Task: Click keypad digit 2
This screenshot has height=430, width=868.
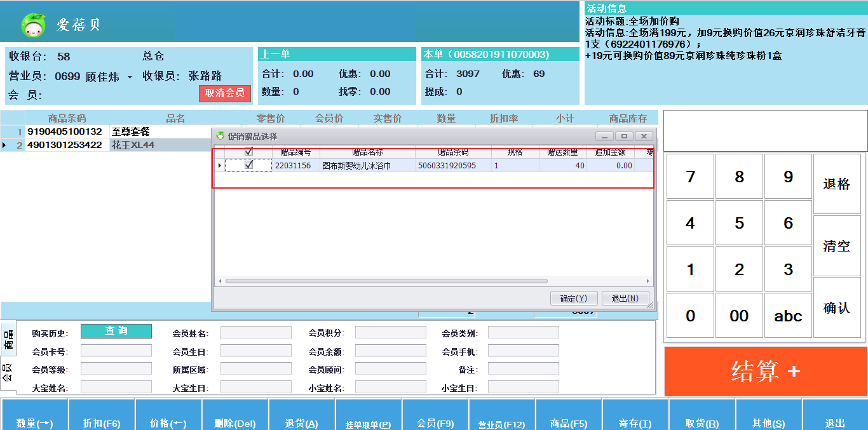Action: tap(739, 269)
